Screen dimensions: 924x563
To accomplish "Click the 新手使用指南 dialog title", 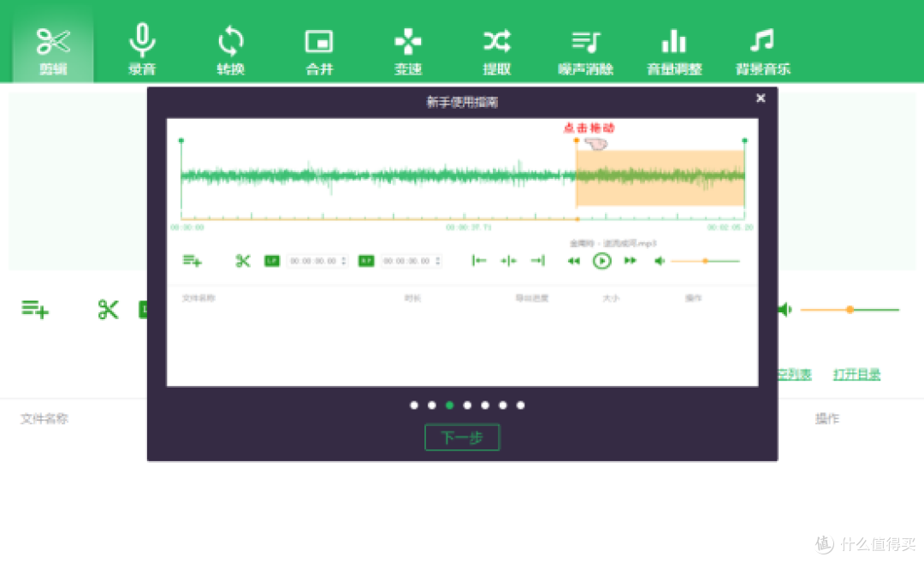I will pyautogui.click(x=462, y=102).
